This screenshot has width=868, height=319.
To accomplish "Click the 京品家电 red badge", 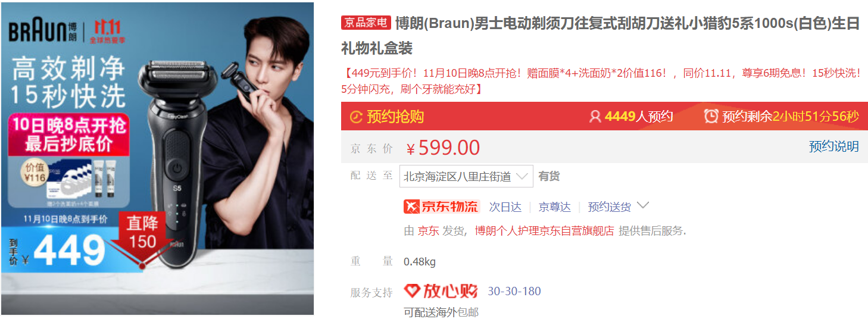I will [366, 23].
